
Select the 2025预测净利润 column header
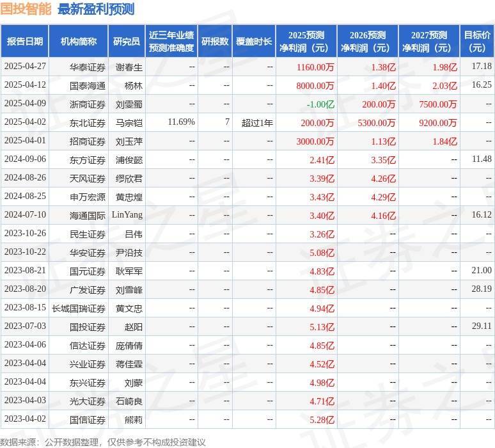click(x=306, y=42)
